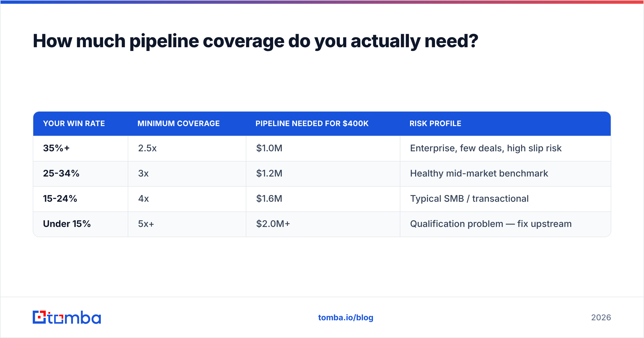Select the MINIMUM COVERAGE column header
Image resolution: width=644 pixels, height=338 pixels.
(178, 123)
